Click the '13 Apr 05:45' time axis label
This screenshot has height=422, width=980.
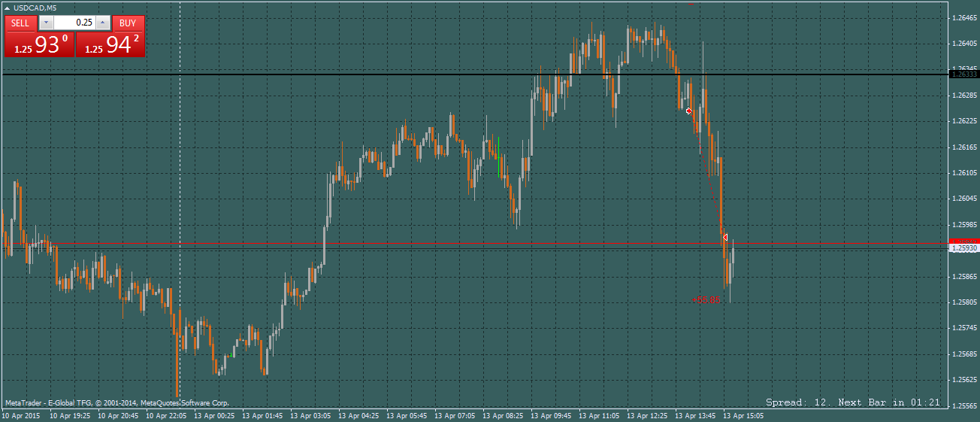[406, 415]
